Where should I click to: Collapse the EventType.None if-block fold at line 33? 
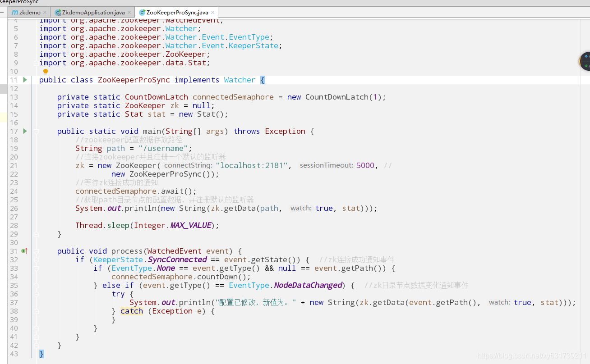(x=36, y=268)
